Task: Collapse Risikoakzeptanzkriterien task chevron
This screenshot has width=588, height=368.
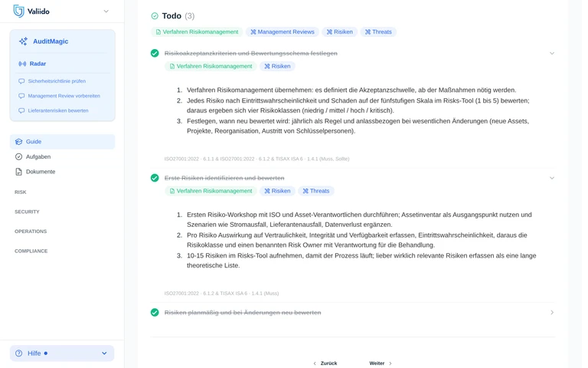Action: (x=552, y=54)
